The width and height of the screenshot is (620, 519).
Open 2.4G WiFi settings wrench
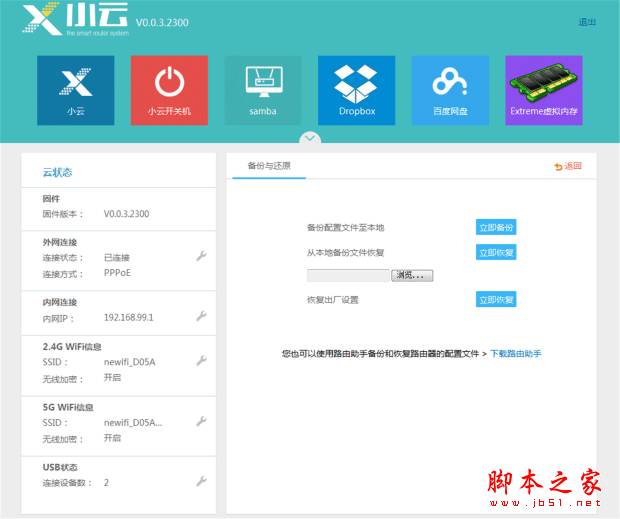(201, 361)
